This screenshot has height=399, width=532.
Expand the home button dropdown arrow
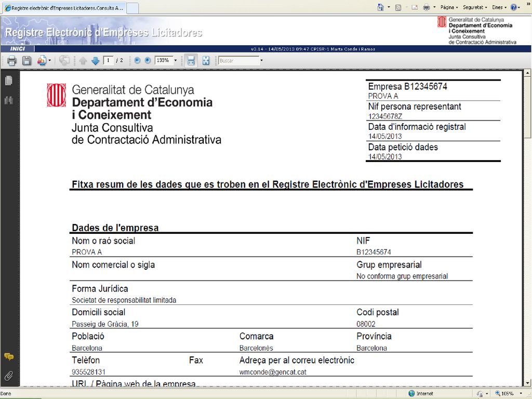click(x=389, y=7)
